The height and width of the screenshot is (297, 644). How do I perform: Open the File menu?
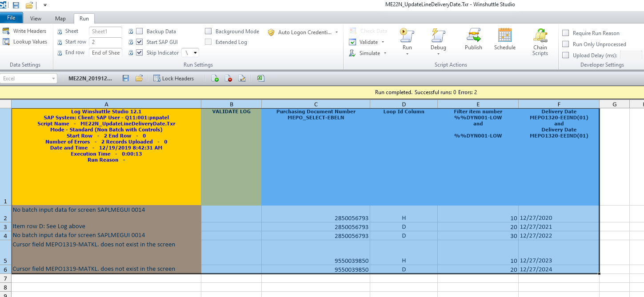pyautogui.click(x=12, y=18)
